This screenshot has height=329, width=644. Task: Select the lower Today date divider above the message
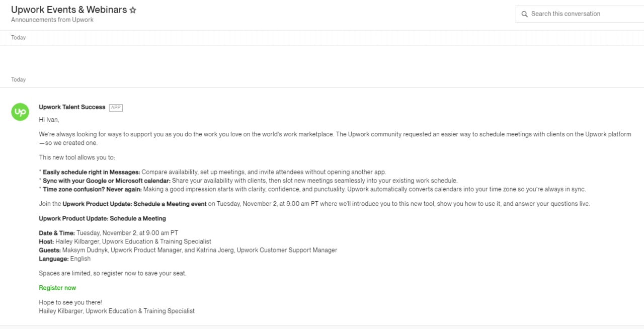click(x=19, y=79)
